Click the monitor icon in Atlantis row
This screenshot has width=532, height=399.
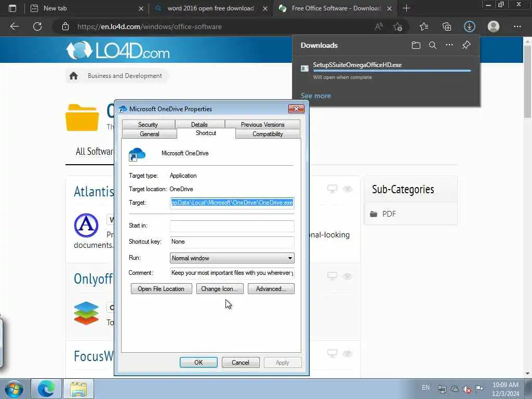pos(332,189)
